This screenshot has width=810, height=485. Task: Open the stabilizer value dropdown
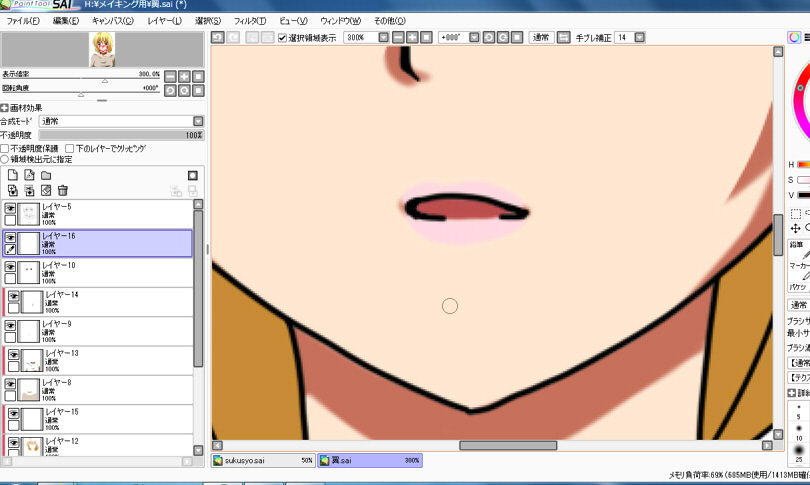(x=640, y=37)
